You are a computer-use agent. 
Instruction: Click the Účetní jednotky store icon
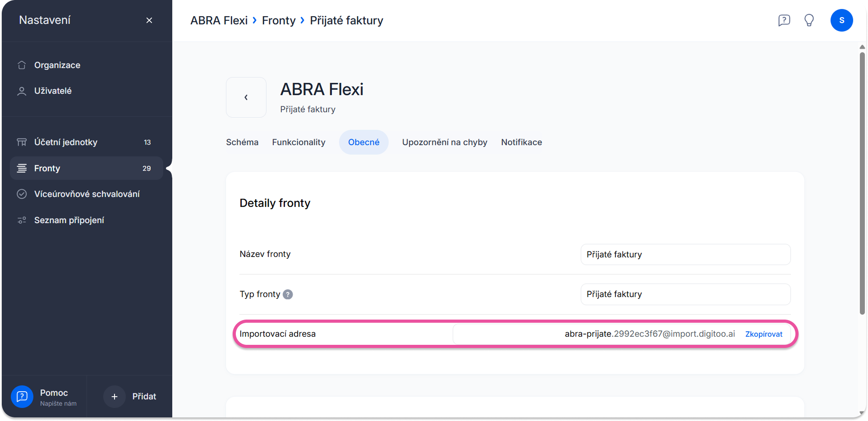(22, 142)
